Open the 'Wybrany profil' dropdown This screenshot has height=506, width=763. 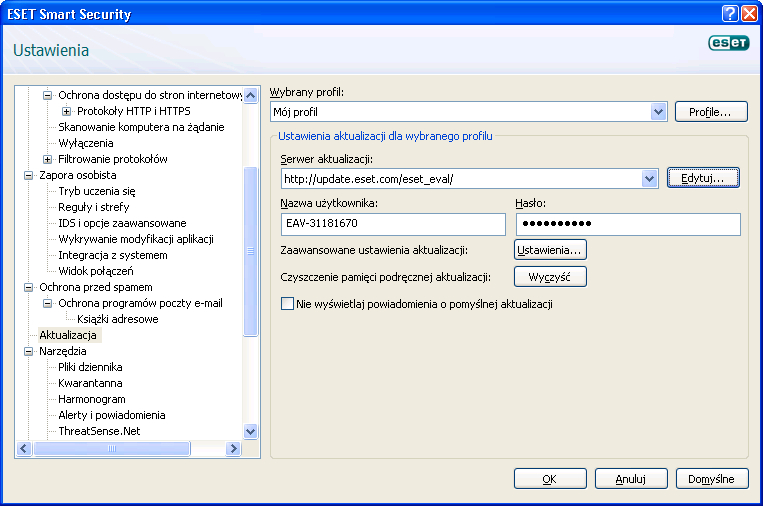coord(658,112)
